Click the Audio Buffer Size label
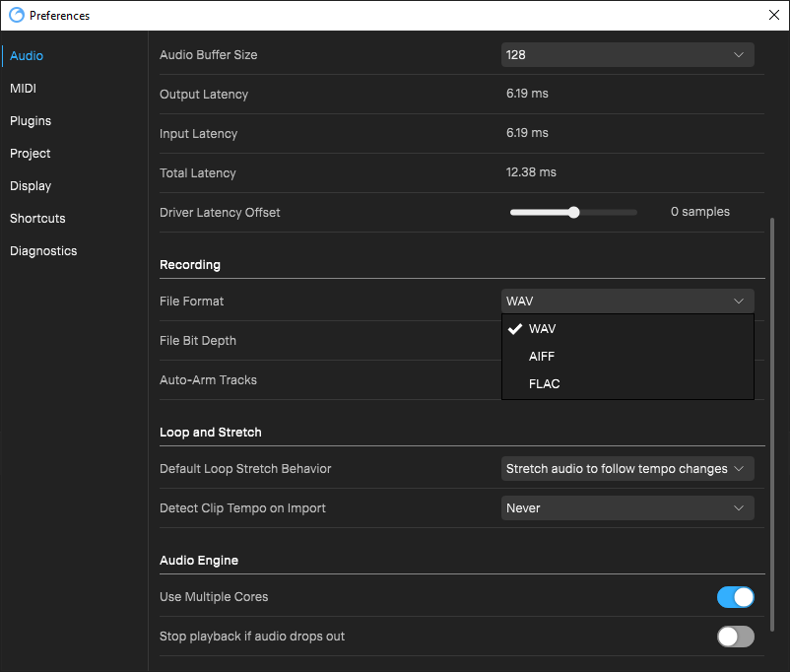The height and width of the screenshot is (672, 790). pos(209,55)
